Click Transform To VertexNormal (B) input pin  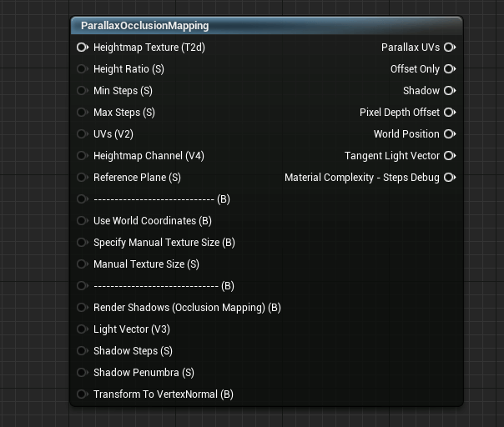82,394
